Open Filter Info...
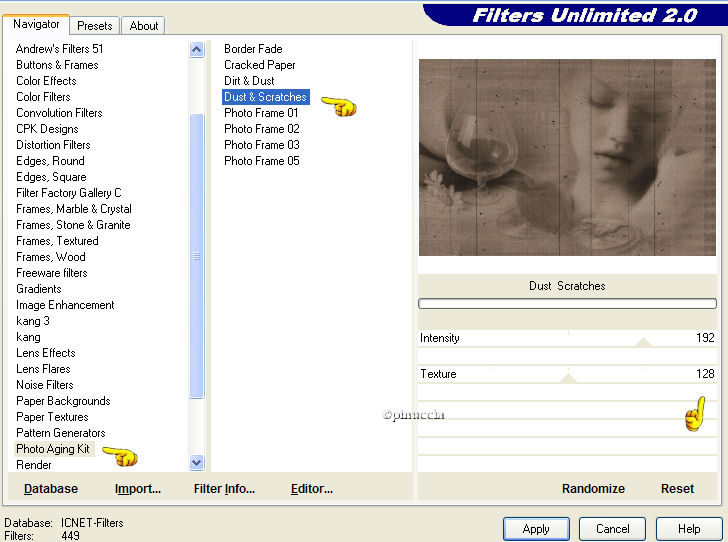 tap(224, 489)
